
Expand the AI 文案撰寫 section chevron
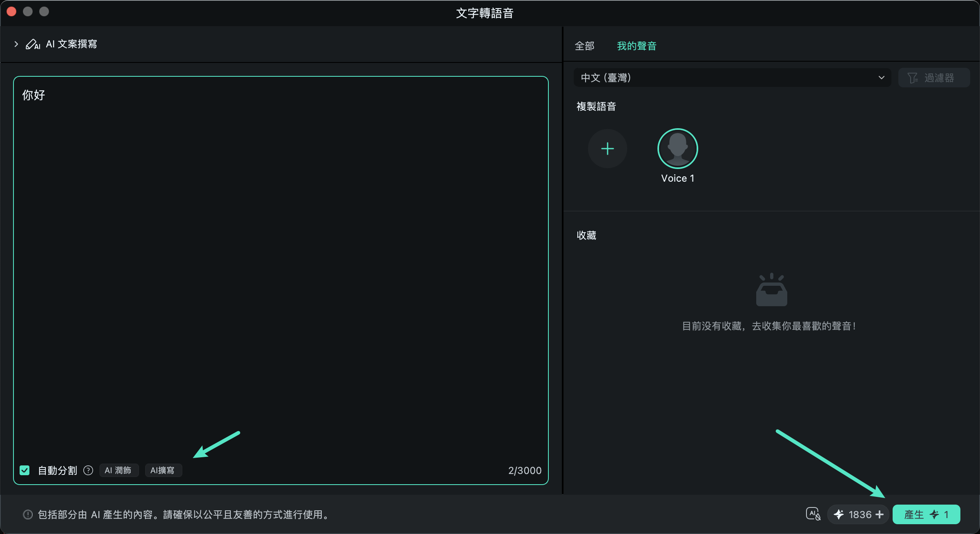(x=16, y=44)
